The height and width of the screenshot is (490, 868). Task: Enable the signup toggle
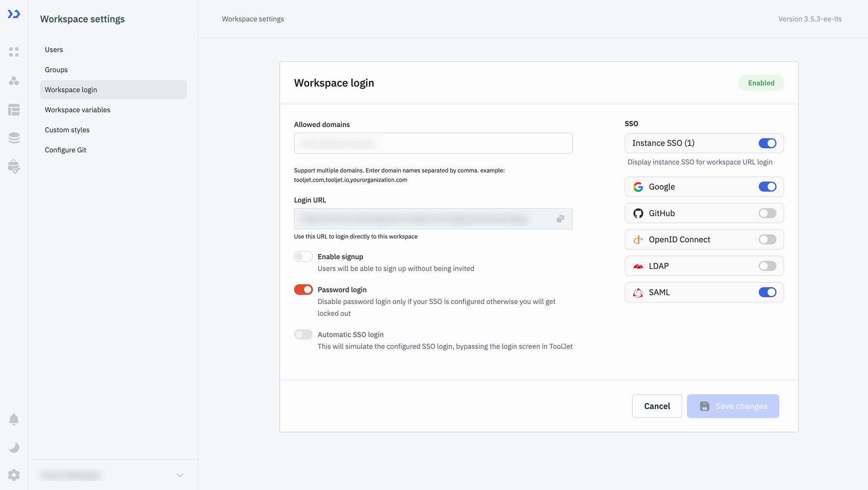[303, 256]
